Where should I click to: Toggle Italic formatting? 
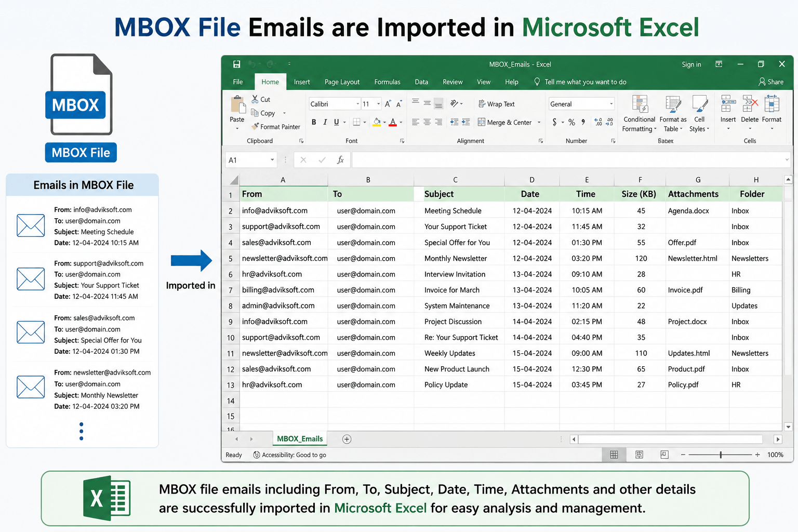pos(325,122)
